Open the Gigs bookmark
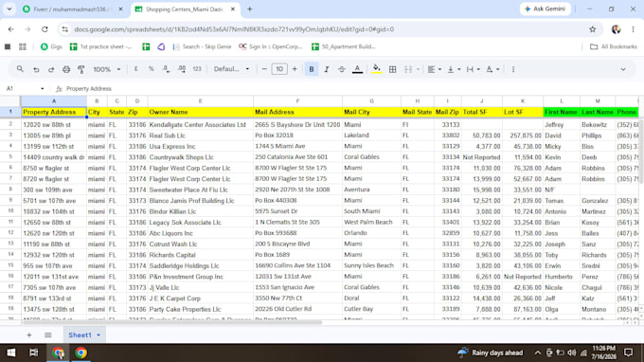Viewport: 644px width, 362px height. pyautogui.click(x=51, y=46)
